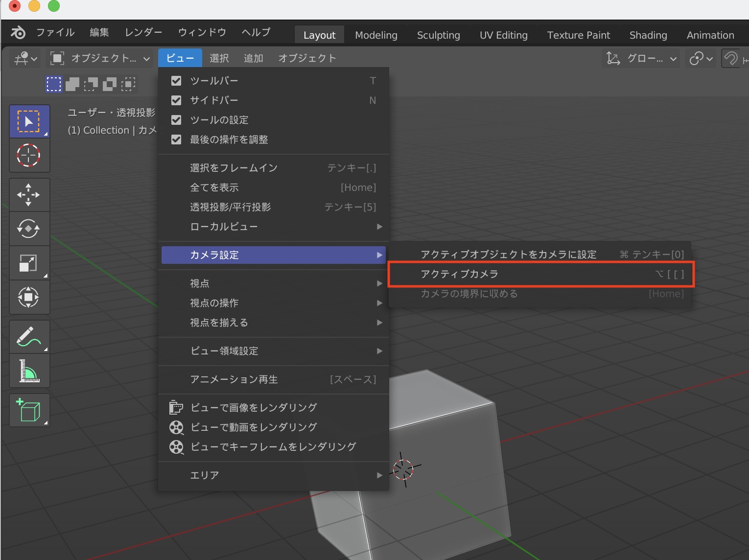Screen dimensions: 749x560
Task: Click the Blender logo icon
Action: (x=18, y=33)
